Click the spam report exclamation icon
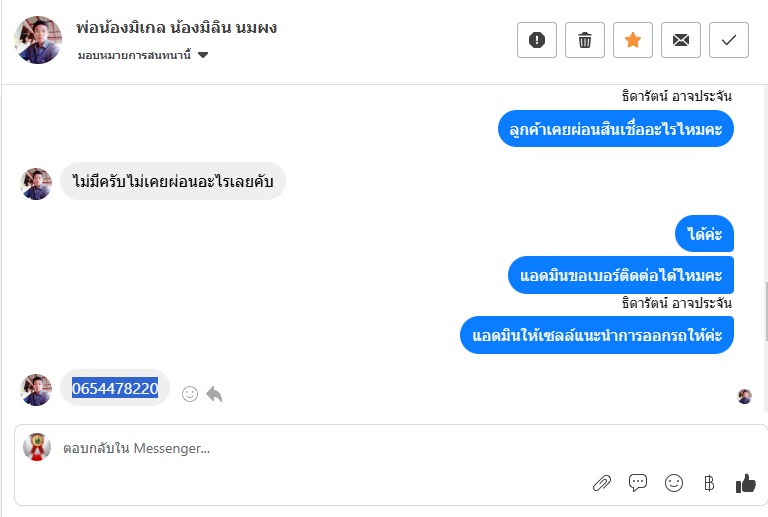768x517 pixels. pyautogui.click(x=537, y=40)
